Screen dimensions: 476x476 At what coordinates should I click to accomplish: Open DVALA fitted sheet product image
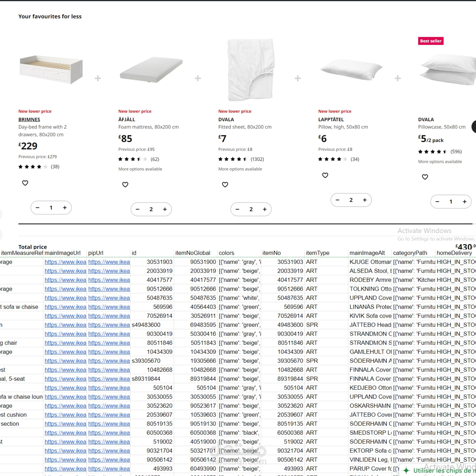251,70
